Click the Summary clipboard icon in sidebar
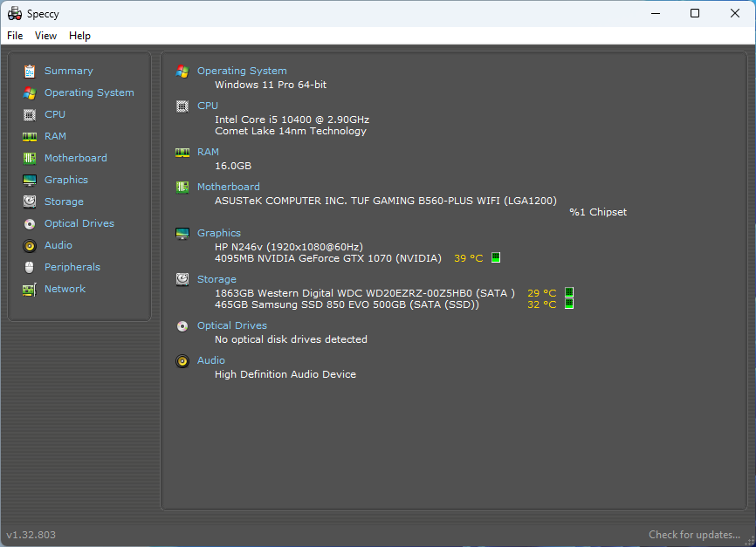 [x=30, y=72]
